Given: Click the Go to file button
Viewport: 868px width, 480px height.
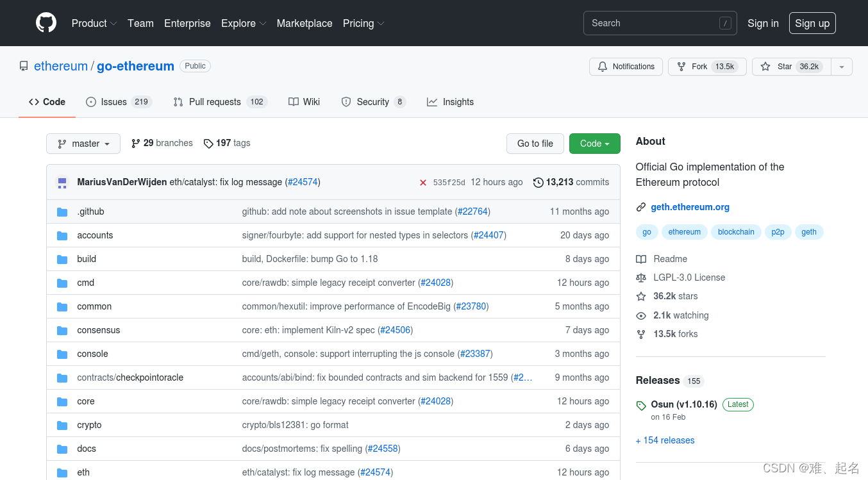Looking at the screenshot, I should [x=535, y=144].
